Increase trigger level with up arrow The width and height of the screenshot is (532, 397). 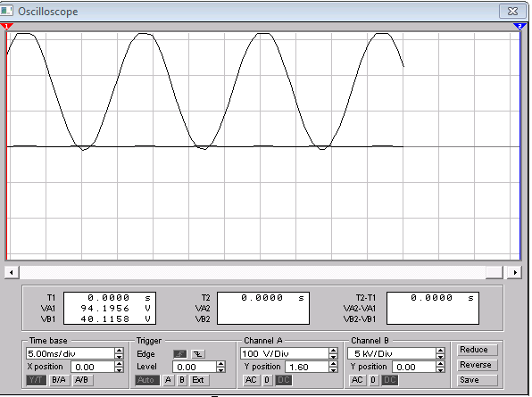pyautogui.click(x=220, y=364)
